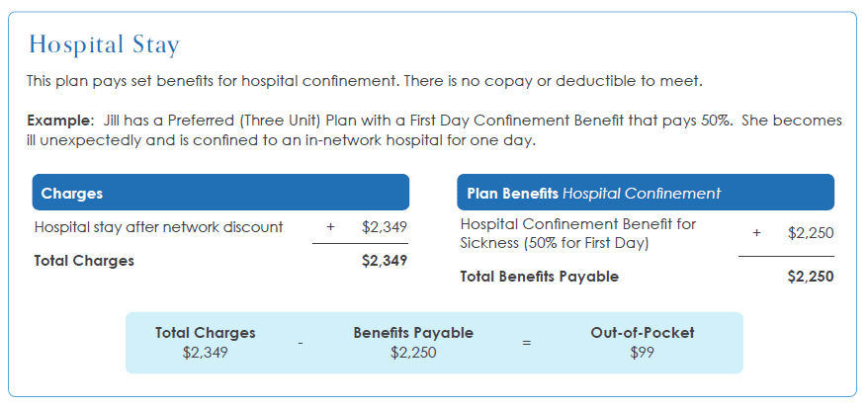Viewport: 868px width, 406px height.
Task: Select the blue Charges header bar
Action: 220,193
